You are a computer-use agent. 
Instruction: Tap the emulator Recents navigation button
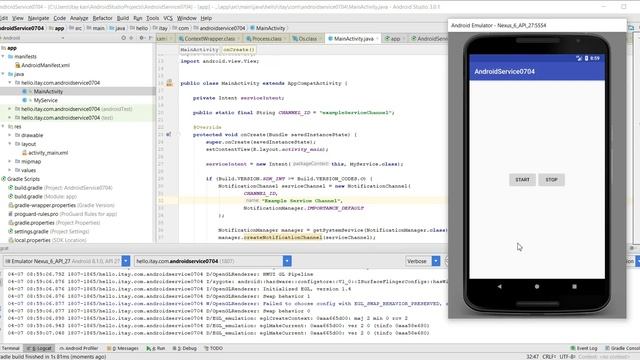[574, 287]
